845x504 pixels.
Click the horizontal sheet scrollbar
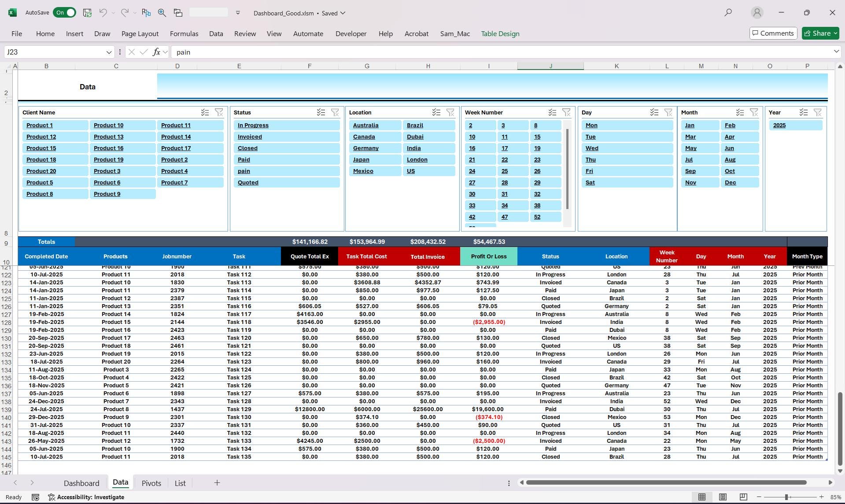(666, 483)
